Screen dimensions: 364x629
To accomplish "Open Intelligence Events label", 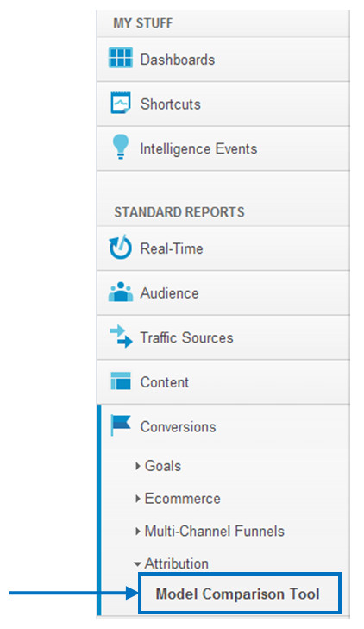I will [198, 148].
